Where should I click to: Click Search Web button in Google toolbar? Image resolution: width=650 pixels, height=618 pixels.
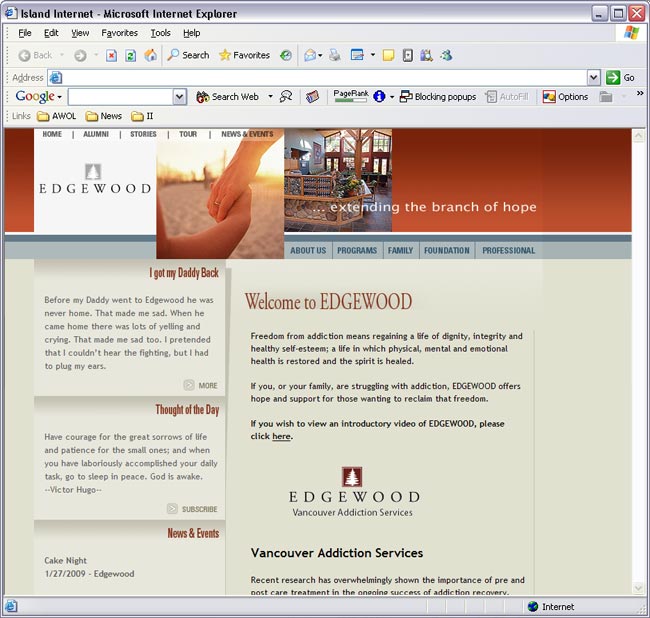click(x=227, y=97)
